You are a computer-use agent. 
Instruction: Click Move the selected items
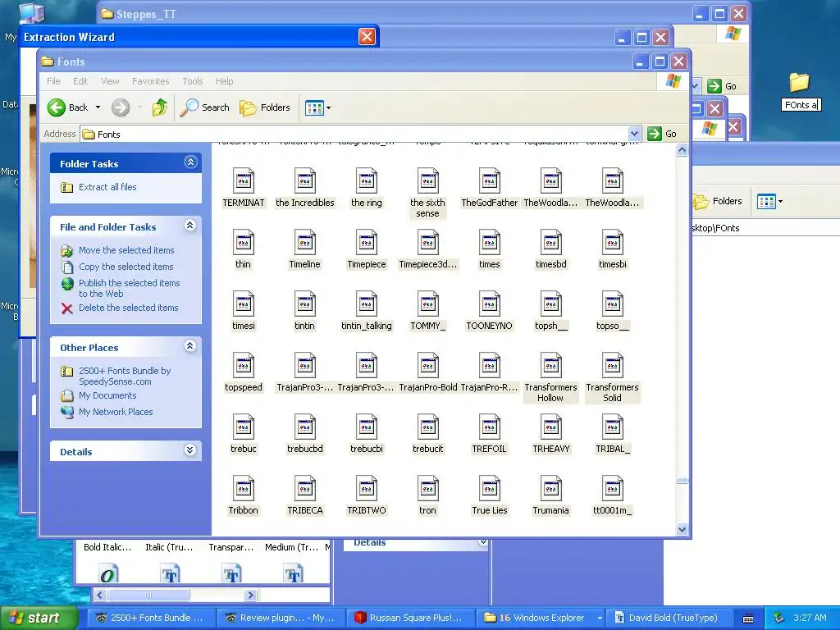tap(126, 250)
